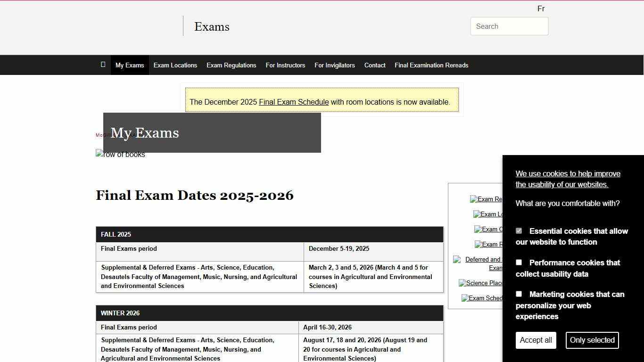The width and height of the screenshot is (644, 362).
Task: Click inside the Search input field
Action: click(509, 26)
